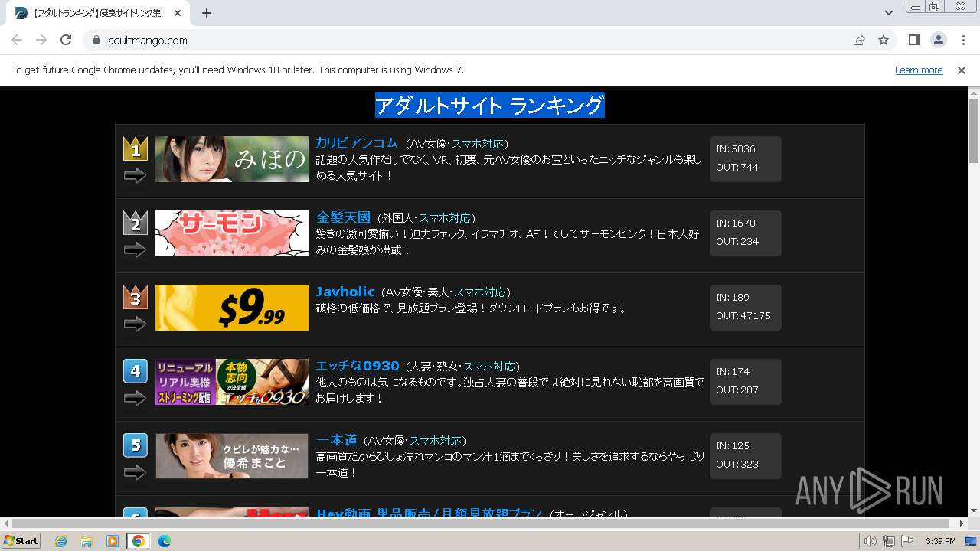The width and height of the screenshot is (980, 551).
Task: Click the エッチな0930 banner thumbnail
Action: pos(232,382)
